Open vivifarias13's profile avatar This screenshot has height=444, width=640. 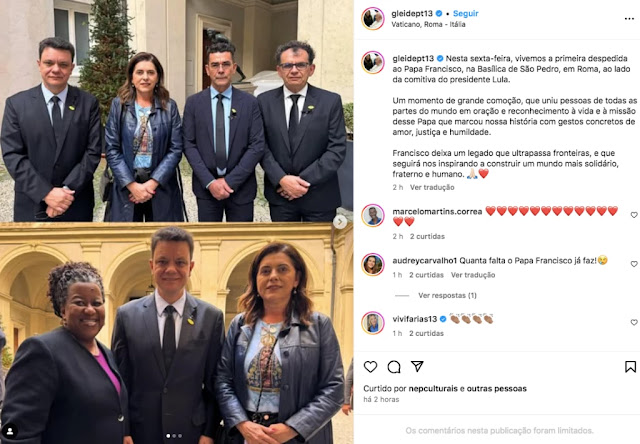(x=373, y=323)
